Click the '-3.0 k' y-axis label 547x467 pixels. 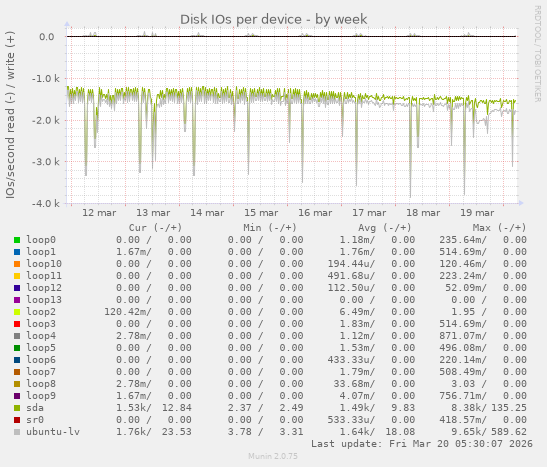point(46,162)
